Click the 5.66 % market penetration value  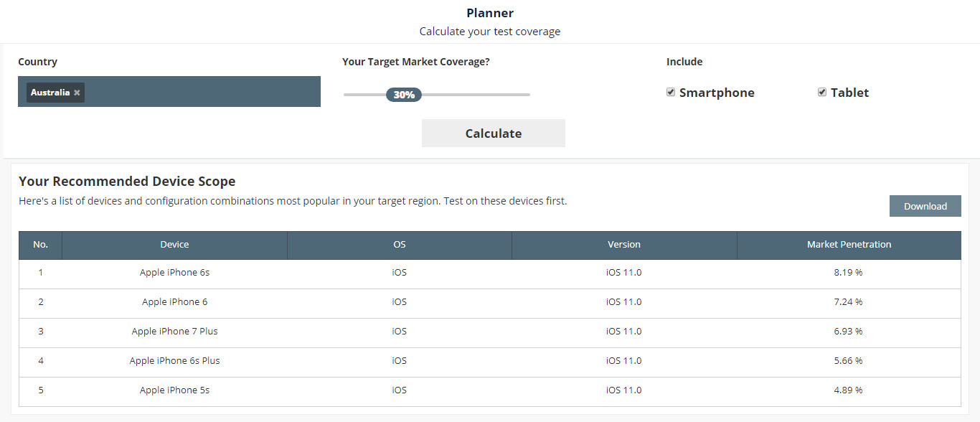[x=849, y=361]
